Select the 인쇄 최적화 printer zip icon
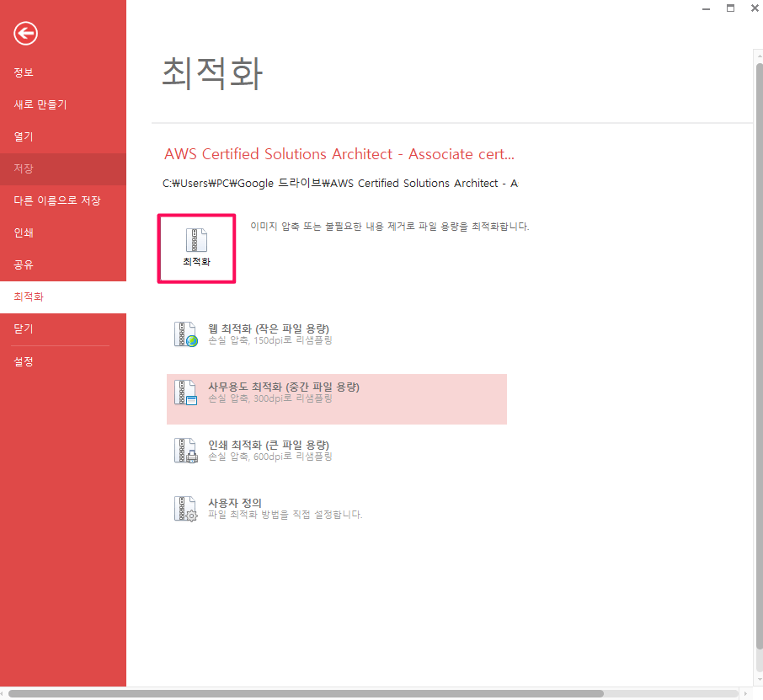Image resolution: width=763 pixels, height=700 pixels. pyautogui.click(x=185, y=451)
